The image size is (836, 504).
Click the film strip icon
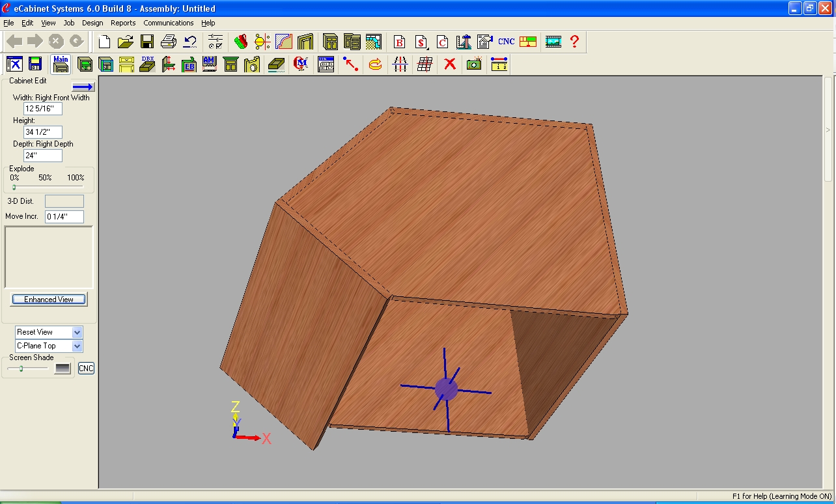coord(553,42)
